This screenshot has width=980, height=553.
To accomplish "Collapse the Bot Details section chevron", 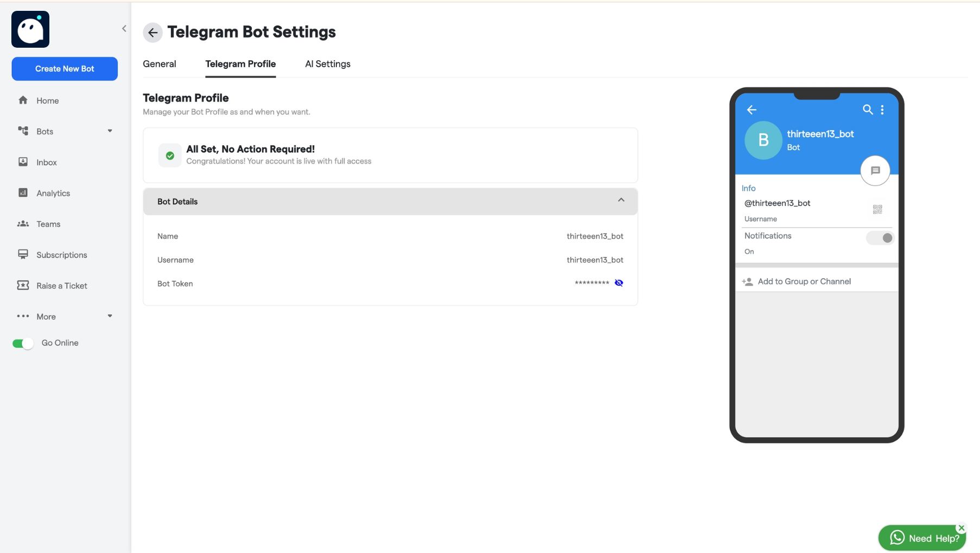I will coord(621,200).
